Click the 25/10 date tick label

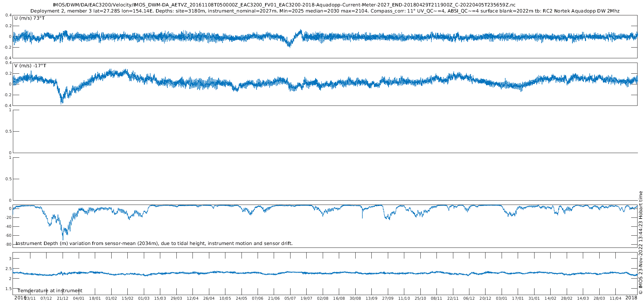[420, 299]
